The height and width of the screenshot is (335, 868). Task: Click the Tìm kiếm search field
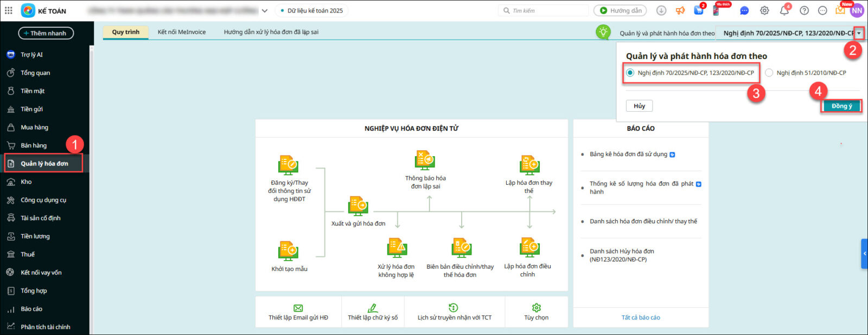pos(545,11)
